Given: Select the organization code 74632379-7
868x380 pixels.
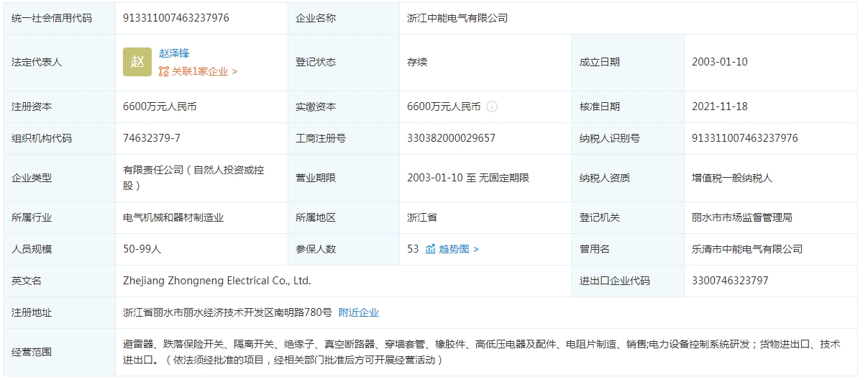Looking at the screenshot, I should [152, 138].
